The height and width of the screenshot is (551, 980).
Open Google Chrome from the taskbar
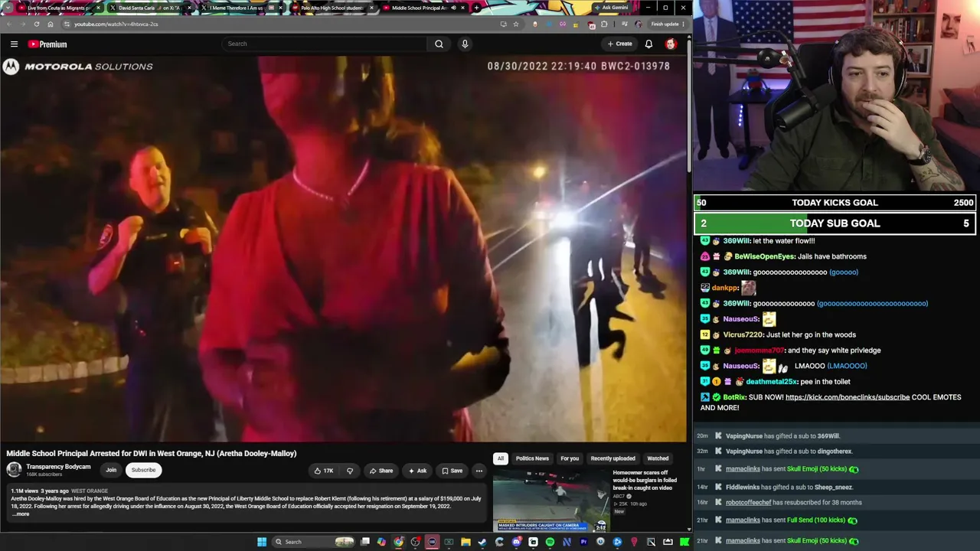click(399, 542)
